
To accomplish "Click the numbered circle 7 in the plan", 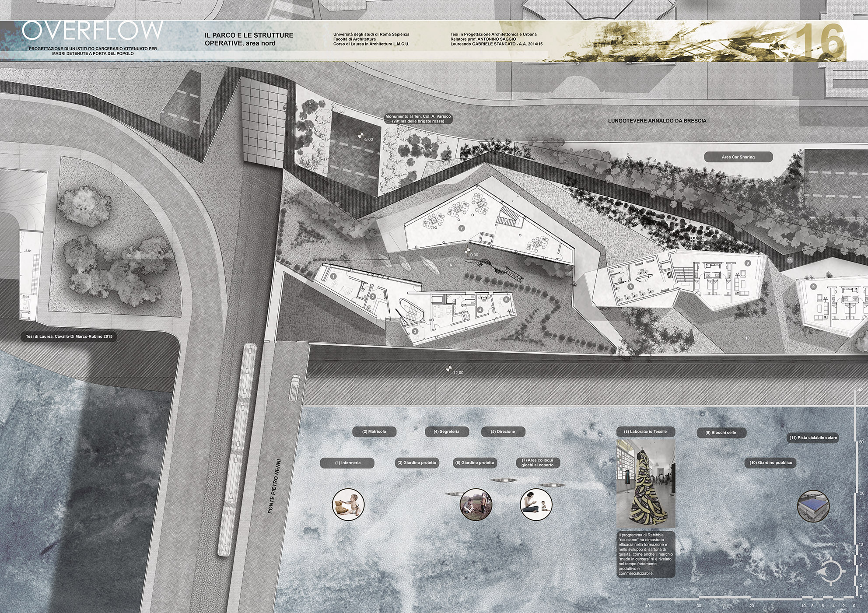I will click(x=461, y=228).
